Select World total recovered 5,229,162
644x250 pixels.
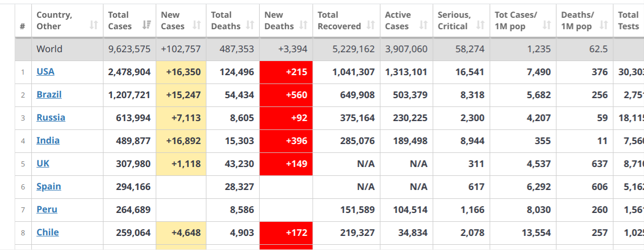click(353, 49)
